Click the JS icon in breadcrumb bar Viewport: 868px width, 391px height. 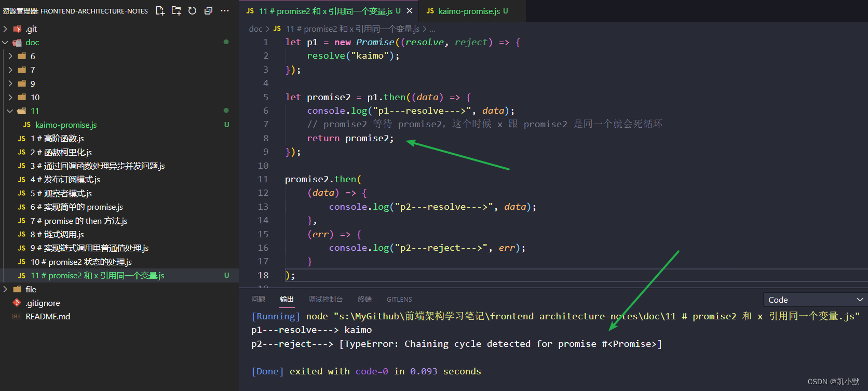(277, 29)
